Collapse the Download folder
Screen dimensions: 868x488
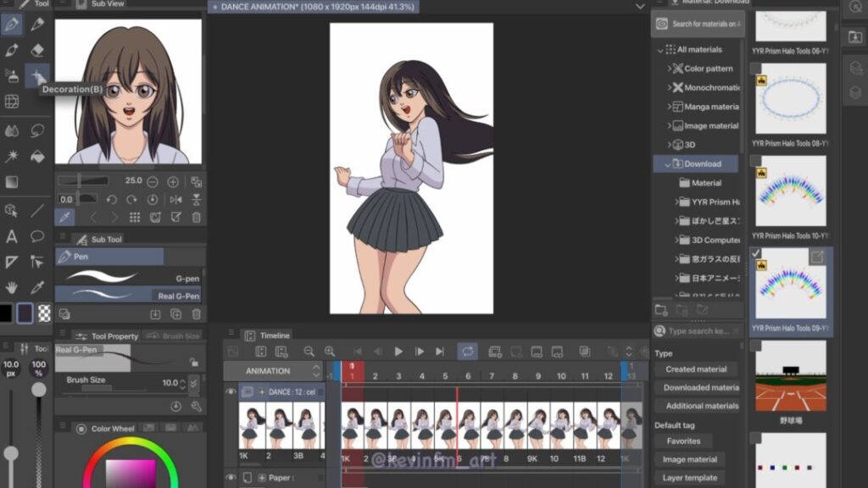click(668, 164)
